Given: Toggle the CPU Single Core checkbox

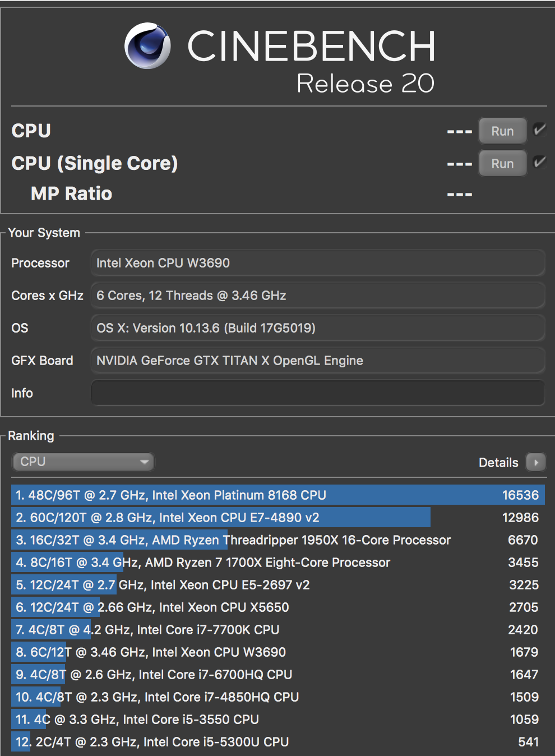Looking at the screenshot, I should point(539,163).
